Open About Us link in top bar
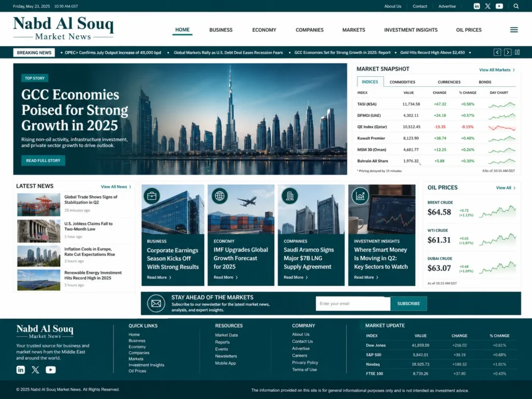This screenshot has height=399, width=532. 393,6
